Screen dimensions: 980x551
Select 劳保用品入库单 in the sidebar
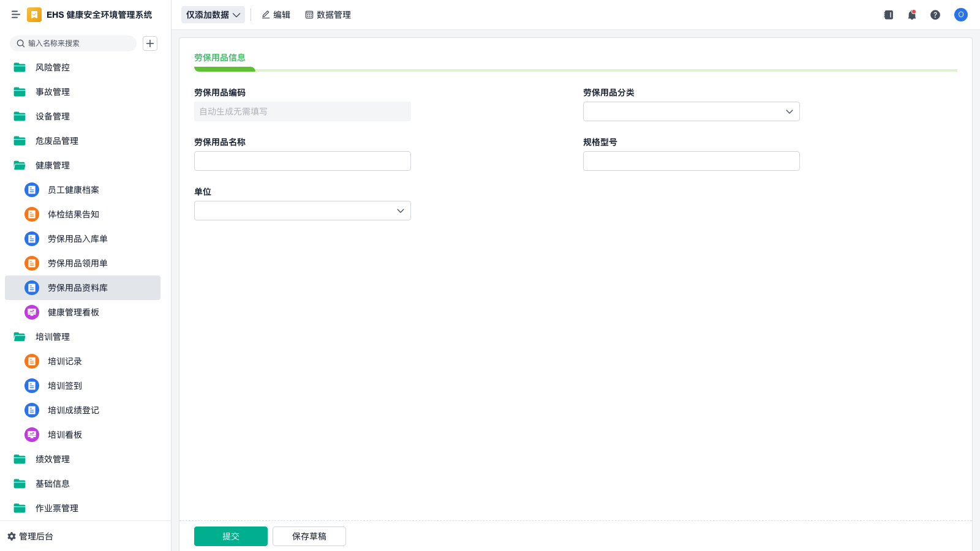[77, 239]
